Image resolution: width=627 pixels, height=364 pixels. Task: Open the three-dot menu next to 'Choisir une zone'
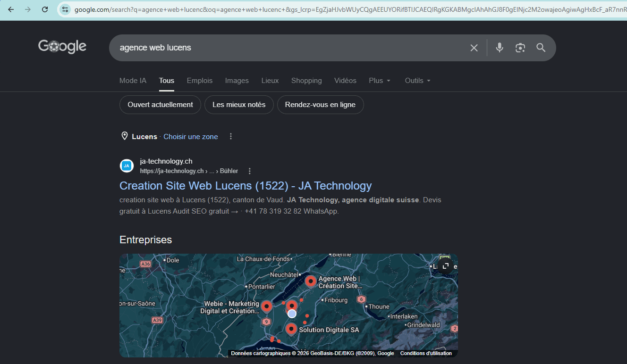(x=231, y=136)
